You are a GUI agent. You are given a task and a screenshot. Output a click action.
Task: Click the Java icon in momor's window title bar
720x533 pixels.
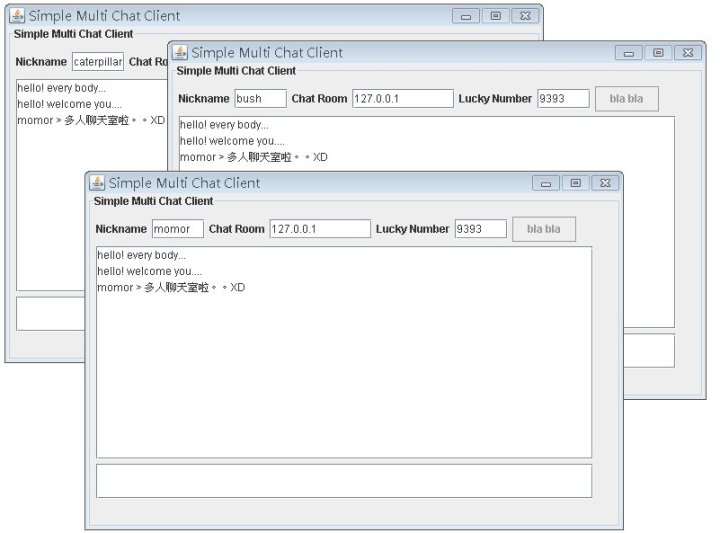(97, 183)
